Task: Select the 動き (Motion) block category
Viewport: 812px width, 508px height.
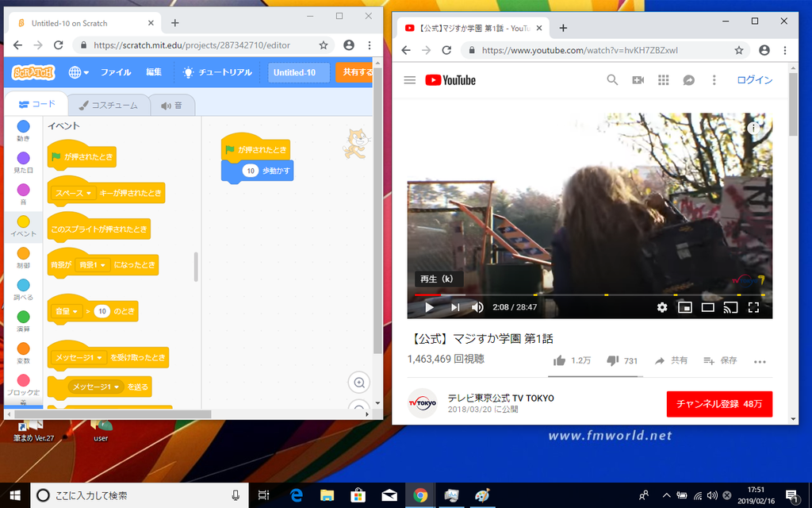Action: coord(23,130)
